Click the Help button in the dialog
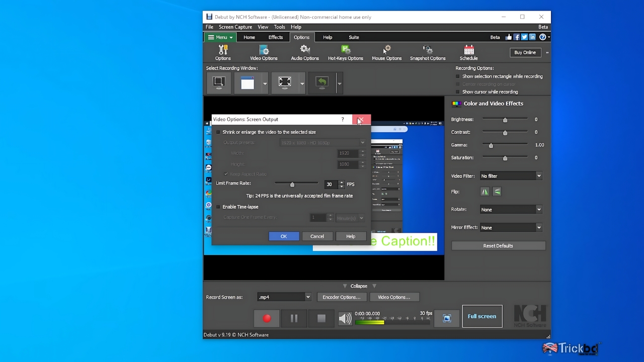 [x=351, y=236]
